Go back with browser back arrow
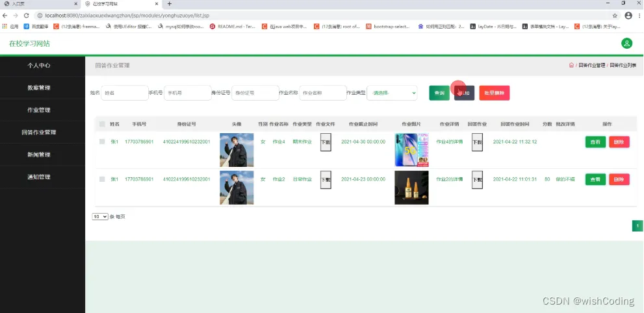 [x=5, y=16]
